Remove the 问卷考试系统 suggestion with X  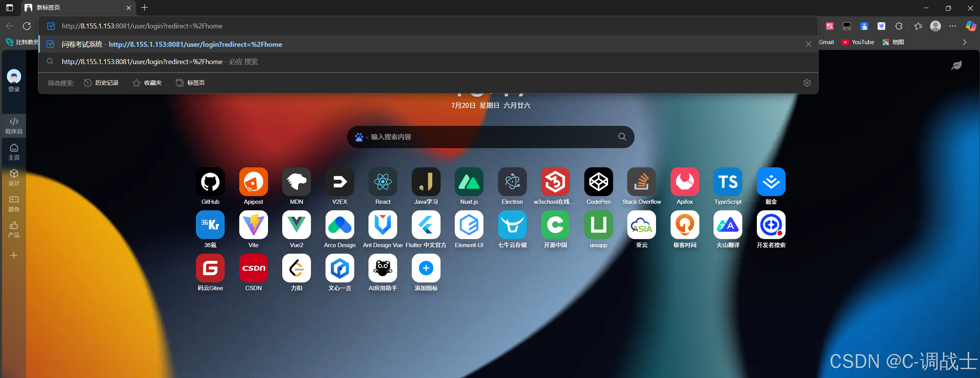click(x=808, y=44)
